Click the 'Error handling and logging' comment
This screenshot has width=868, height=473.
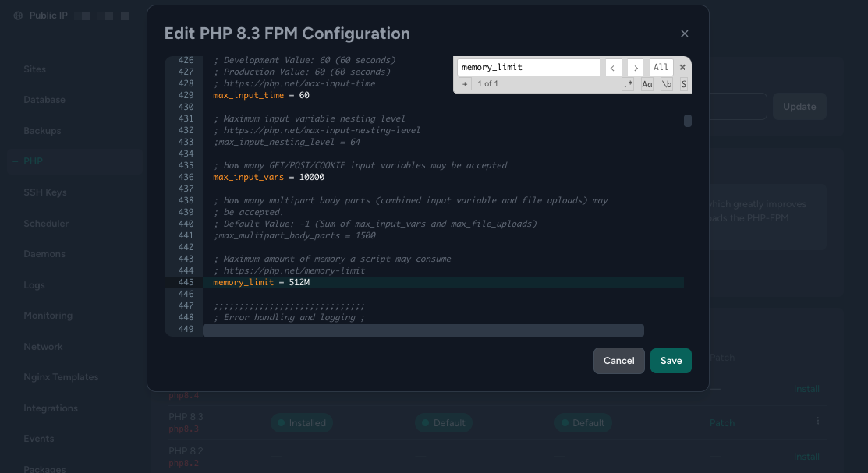pyautogui.click(x=289, y=318)
